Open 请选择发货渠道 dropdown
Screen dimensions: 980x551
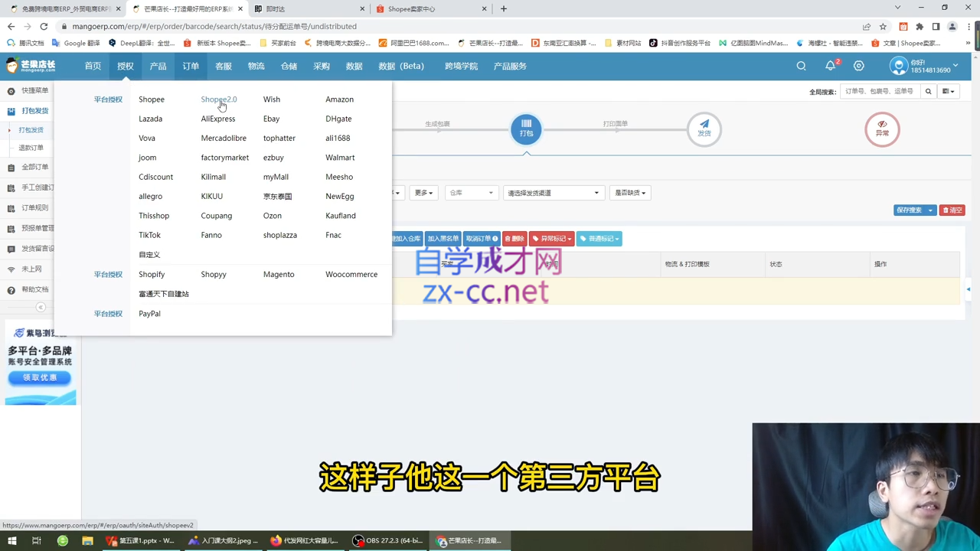click(552, 193)
